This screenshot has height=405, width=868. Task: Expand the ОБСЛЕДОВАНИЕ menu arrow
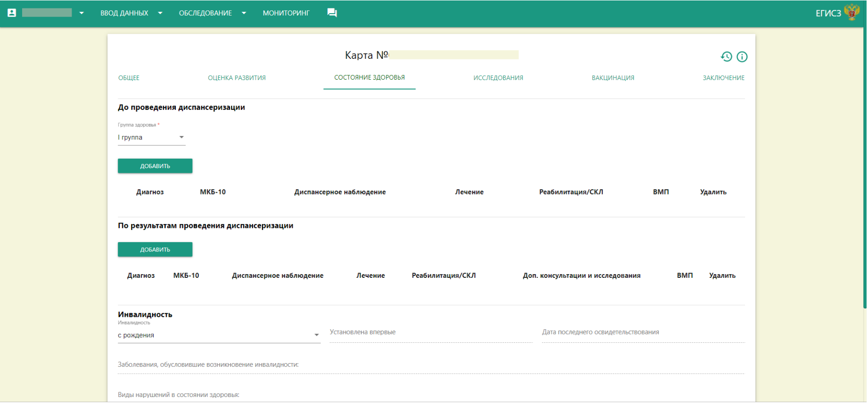(x=244, y=13)
